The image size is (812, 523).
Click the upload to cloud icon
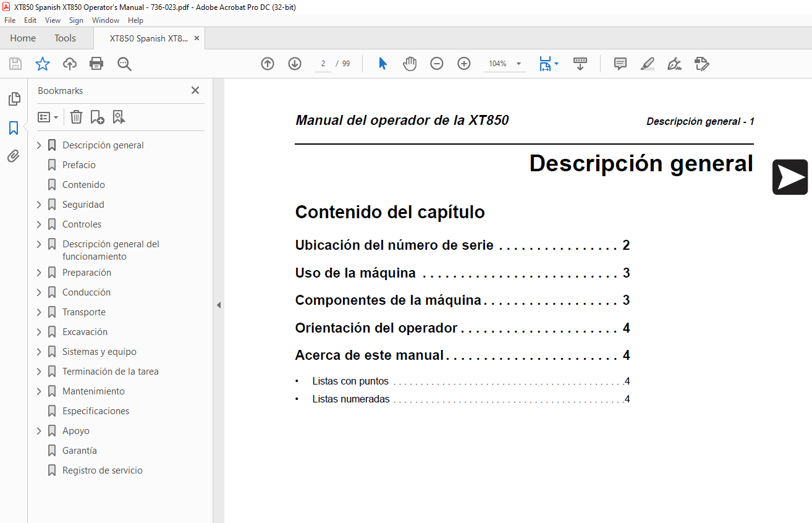(70, 64)
